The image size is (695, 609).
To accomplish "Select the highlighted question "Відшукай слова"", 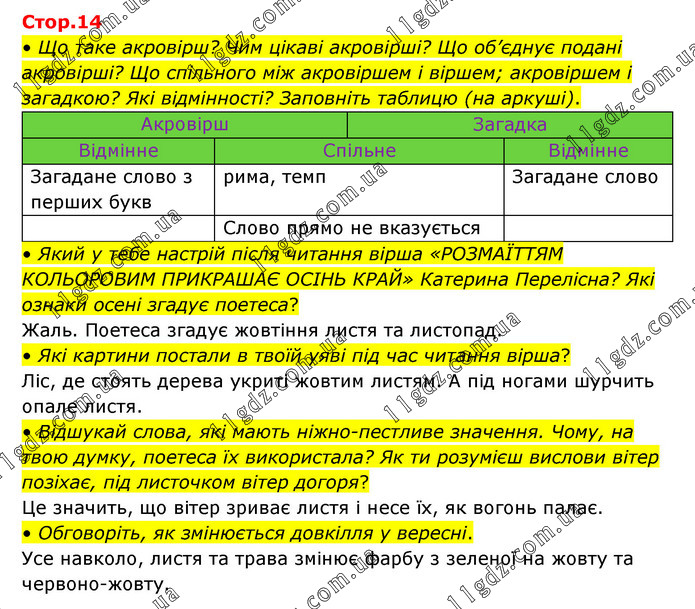I will 340,457.
